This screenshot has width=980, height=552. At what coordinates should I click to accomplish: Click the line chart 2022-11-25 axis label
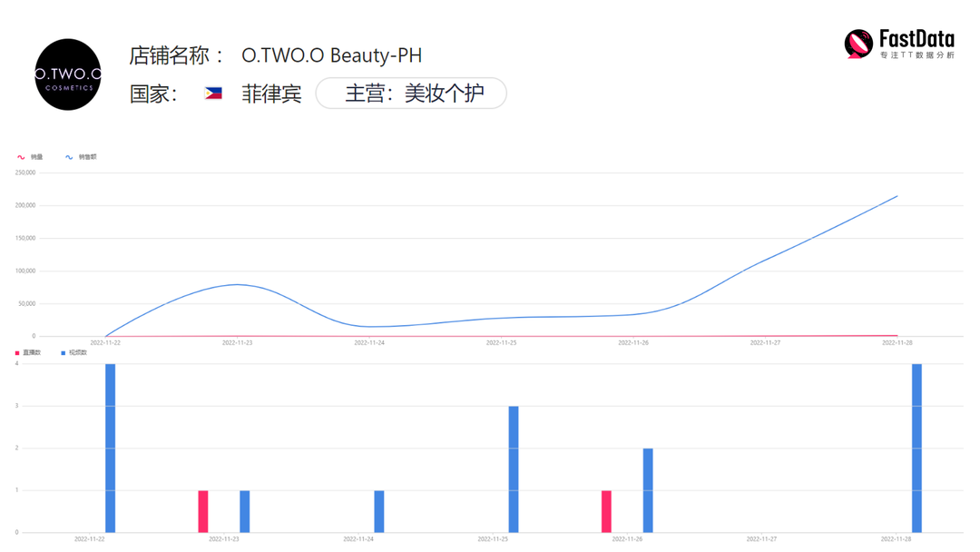pyautogui.click(x=501, y=342)
